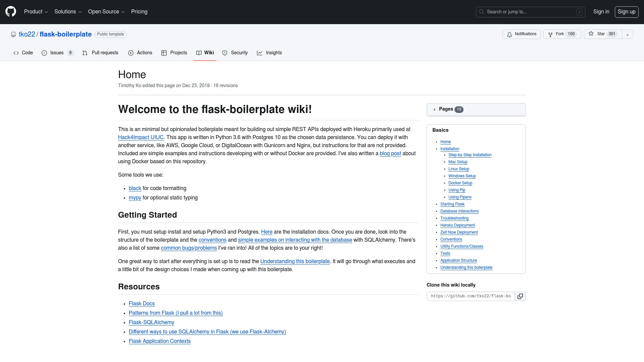This screenshot has width=644, height=362.
Task: Click the Actions play icon
Action: [x=131, y=53]
